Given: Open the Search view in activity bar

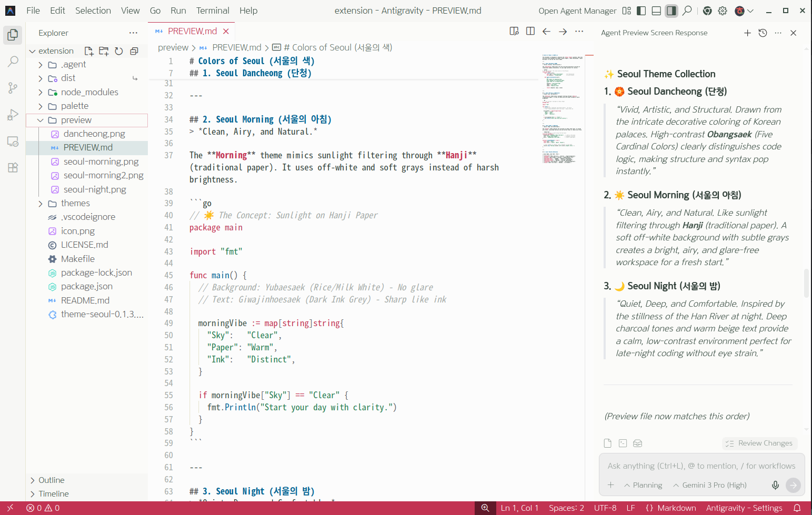Looking at the screenshot, I should point(13,62).
